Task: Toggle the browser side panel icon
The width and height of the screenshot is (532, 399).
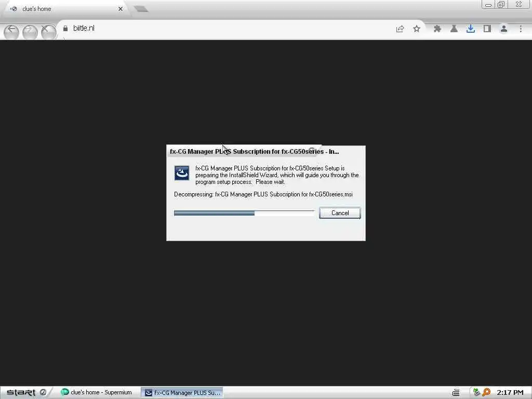Action: tap(487, 29)
